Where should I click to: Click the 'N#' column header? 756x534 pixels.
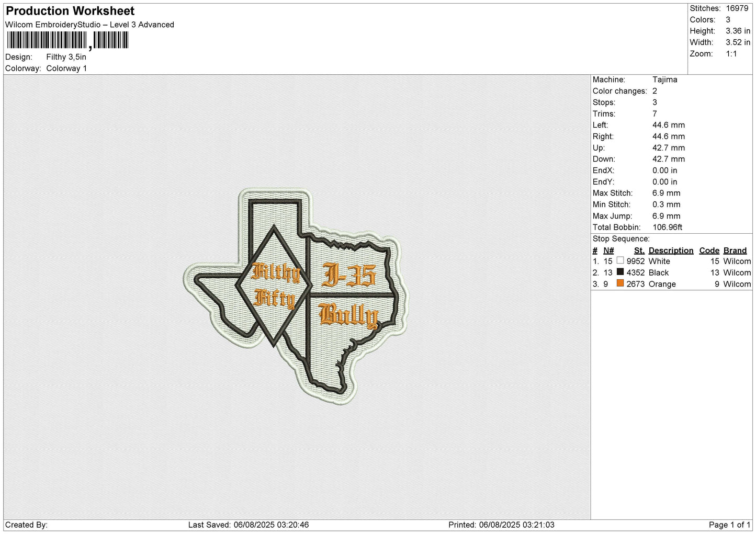[608, 251]
